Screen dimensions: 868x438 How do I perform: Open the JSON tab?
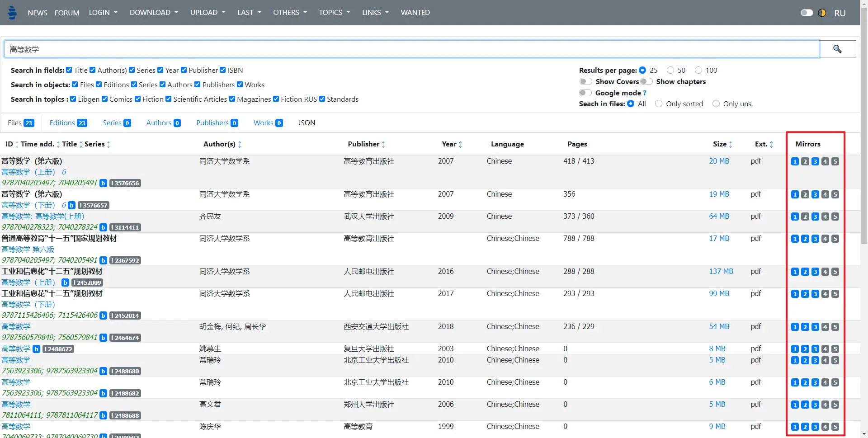coord(307,123)
